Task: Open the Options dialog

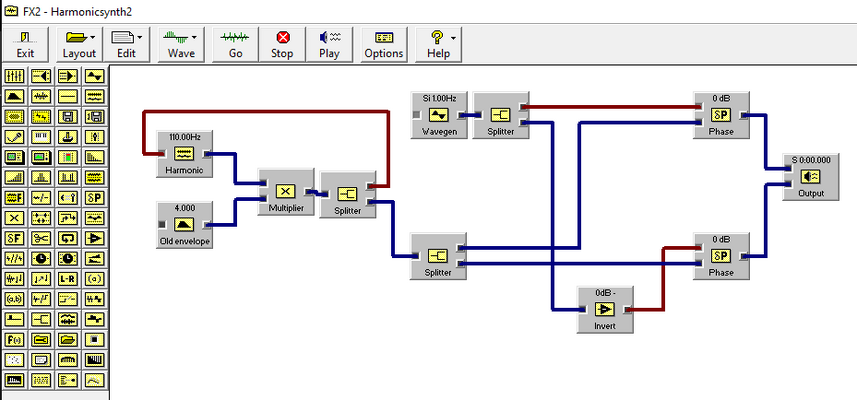Action: pos(384,45)
